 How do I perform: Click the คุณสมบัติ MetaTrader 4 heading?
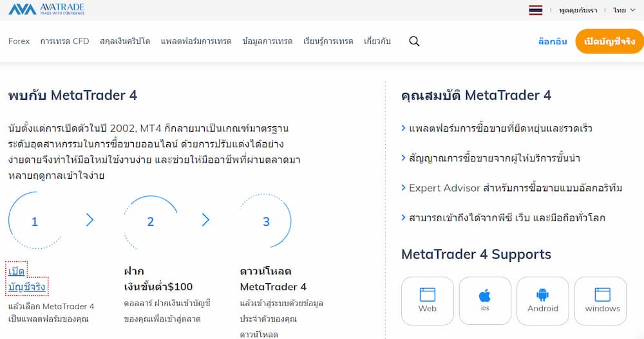click(476, 95)
